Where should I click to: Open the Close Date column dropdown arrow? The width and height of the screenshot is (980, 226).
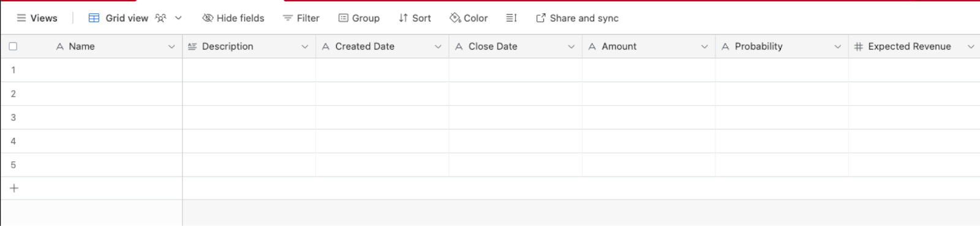[x=571, y=47]
